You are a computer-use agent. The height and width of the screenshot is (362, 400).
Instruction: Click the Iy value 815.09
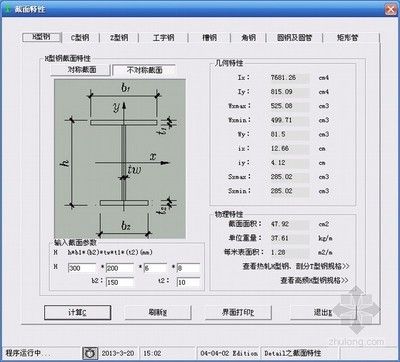pyautogui.click(x=289, y=92)
